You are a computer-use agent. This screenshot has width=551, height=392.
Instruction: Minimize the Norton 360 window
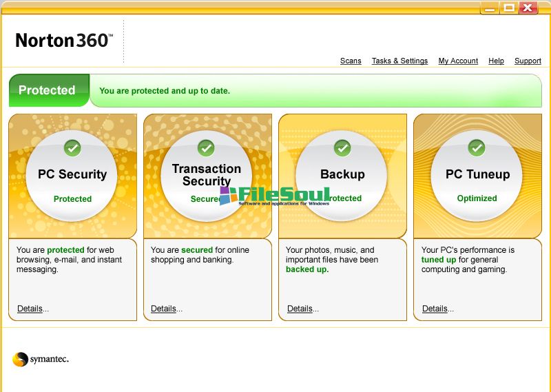488,8
